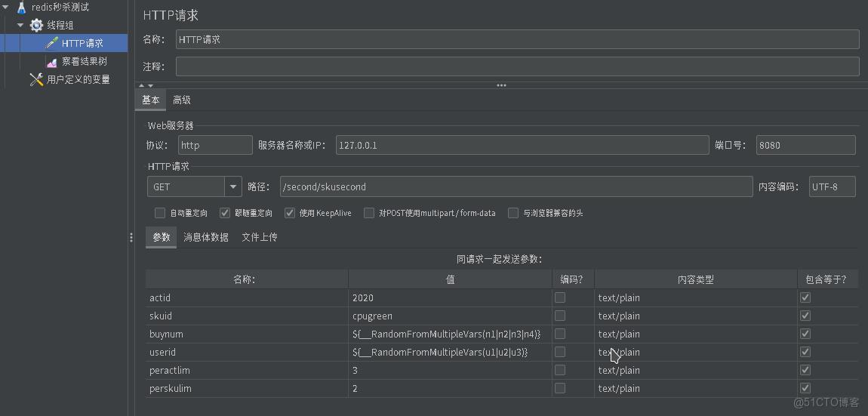
Task: Click the 察看结果树 listener icon
Action: pyautogui.click(x=51, y=61)
